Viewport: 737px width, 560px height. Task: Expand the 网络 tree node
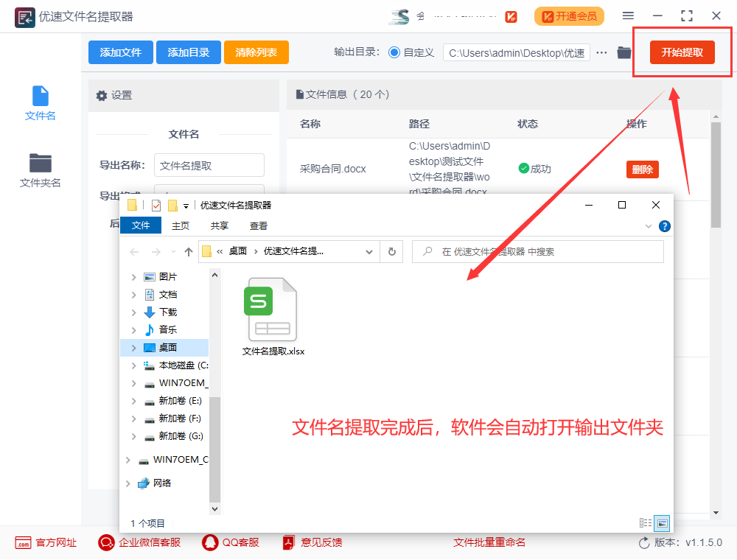point(128,483)
